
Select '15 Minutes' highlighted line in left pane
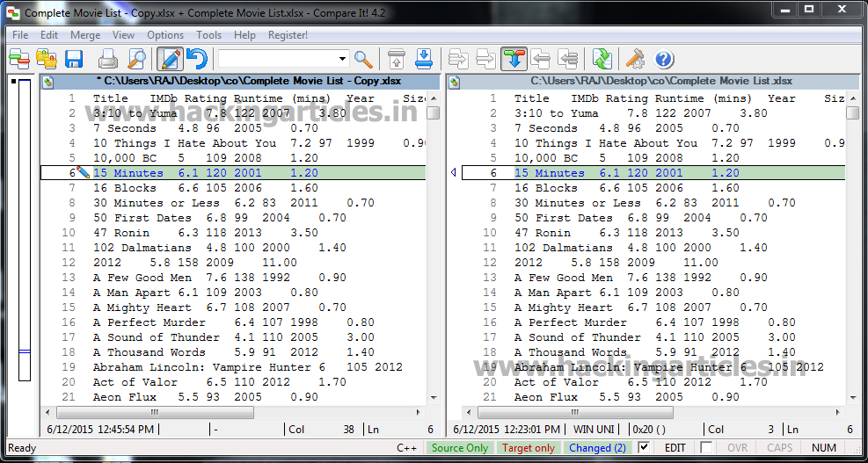pyautogui.click(x=234, y=173)
